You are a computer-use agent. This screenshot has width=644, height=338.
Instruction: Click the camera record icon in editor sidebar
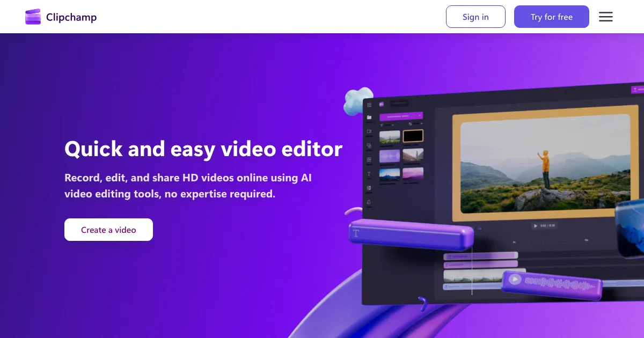pyautogui.click(x=369, y=131)
